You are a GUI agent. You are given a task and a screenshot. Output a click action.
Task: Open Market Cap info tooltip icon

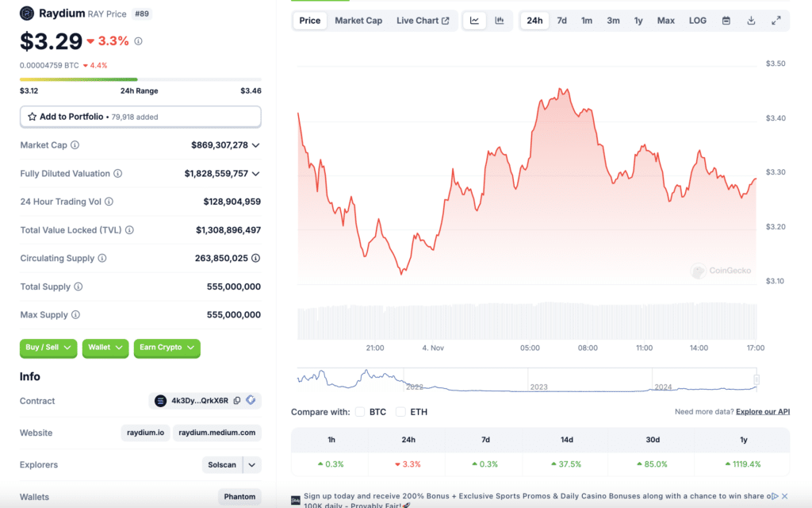[75, 145]
